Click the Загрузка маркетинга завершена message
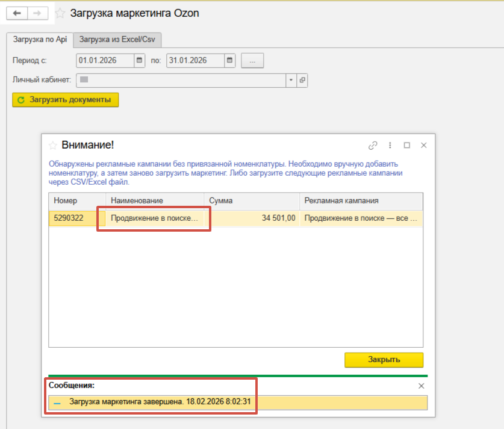504x429 pixels. (x=159, y=403)
